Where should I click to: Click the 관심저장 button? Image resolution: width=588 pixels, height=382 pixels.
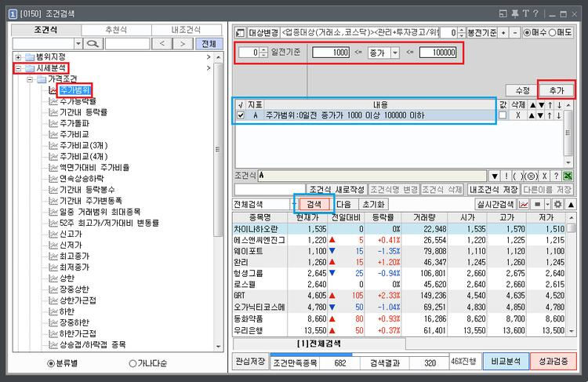[x=250, y=361]
